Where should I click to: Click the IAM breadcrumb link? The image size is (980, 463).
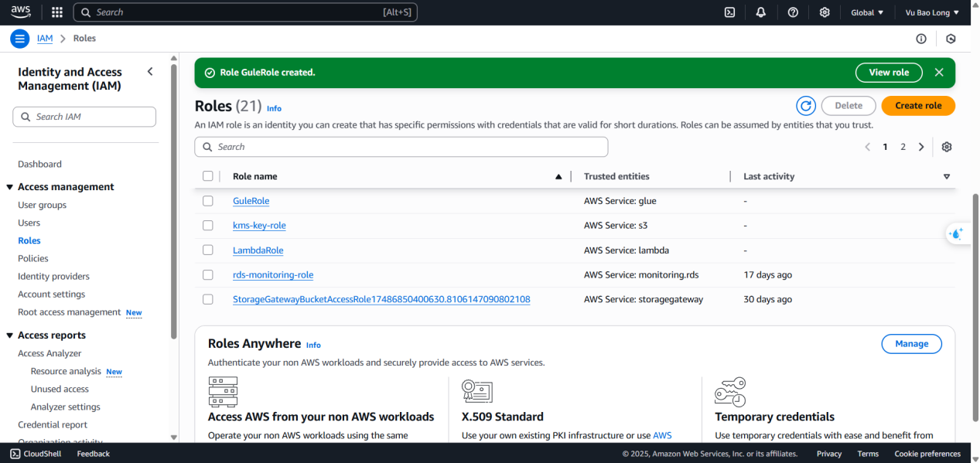pos(45,39)
